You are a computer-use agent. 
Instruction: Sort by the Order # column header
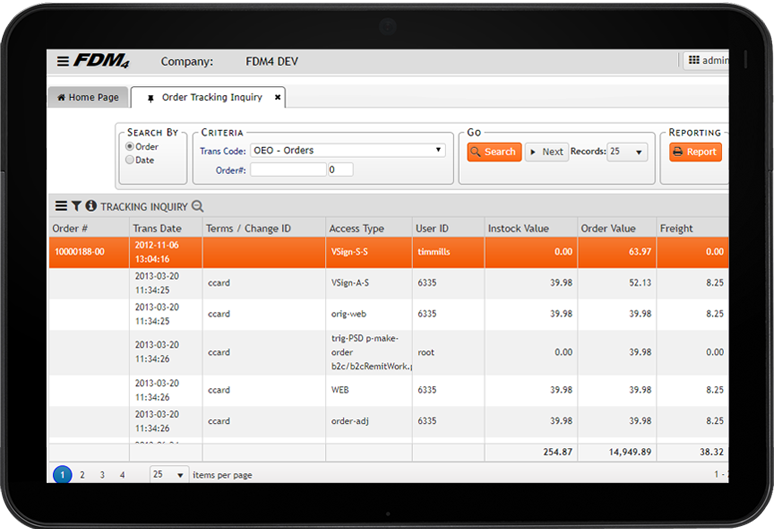89,228
